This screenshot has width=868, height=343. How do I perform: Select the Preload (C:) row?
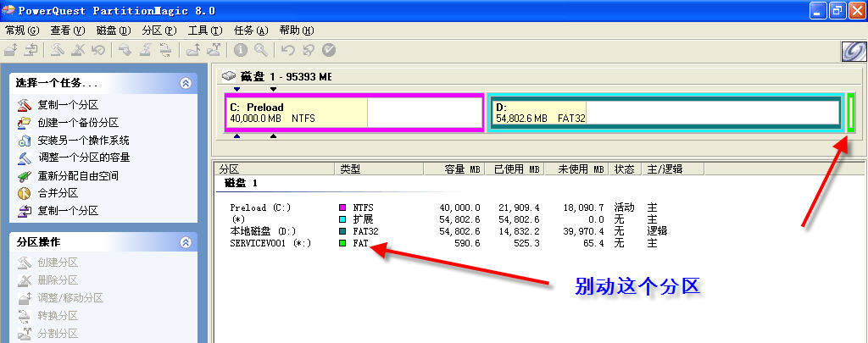(444, 208)
